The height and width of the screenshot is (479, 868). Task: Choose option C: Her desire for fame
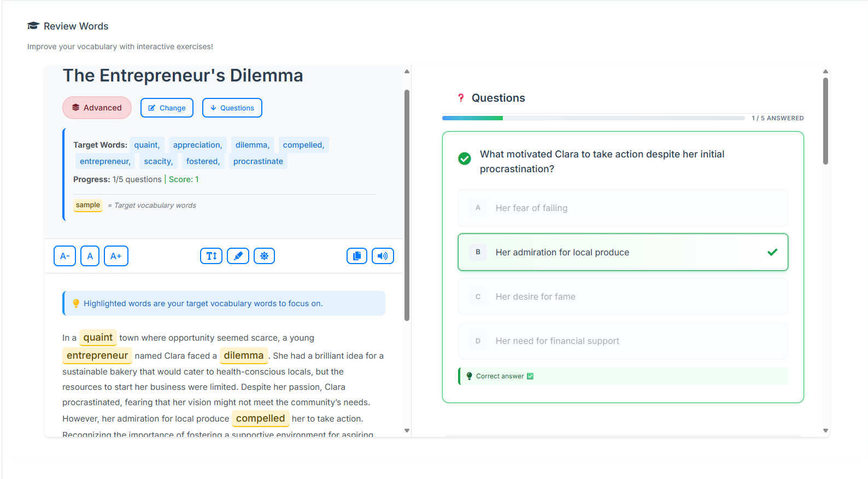623,296
